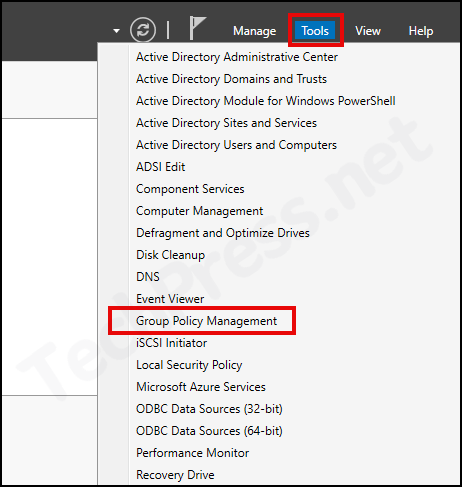Click the refresh icon in header
This screenshot has height=487, width=462.
coord(143,30)
